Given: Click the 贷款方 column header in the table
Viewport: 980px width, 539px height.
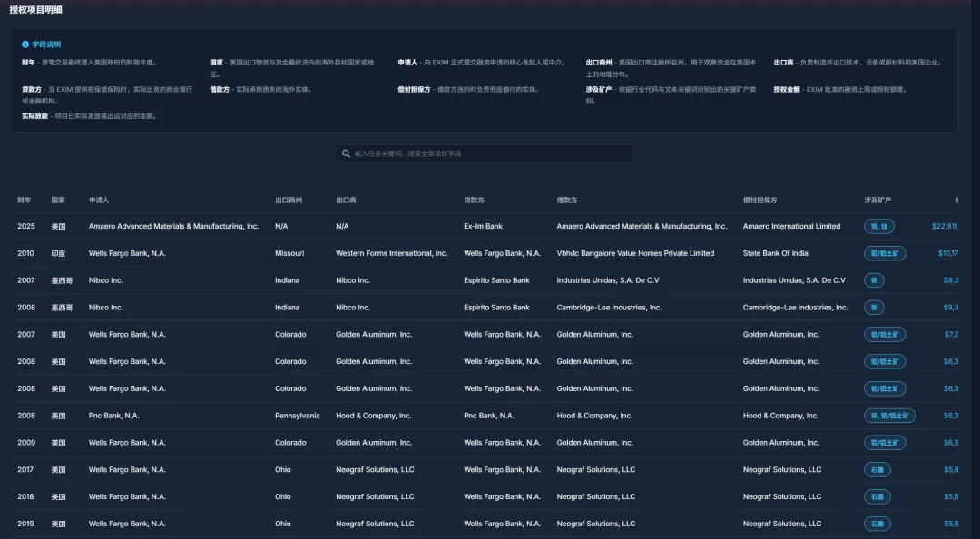Looking at the screenshot, I should [474, 201].
